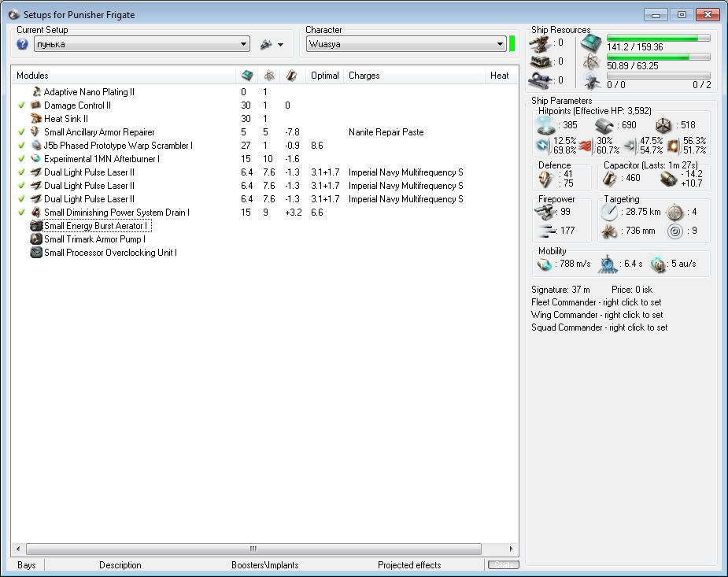
Task: Click the turret hardpoints icon in Ship Resources
Action: click(539, 43)
